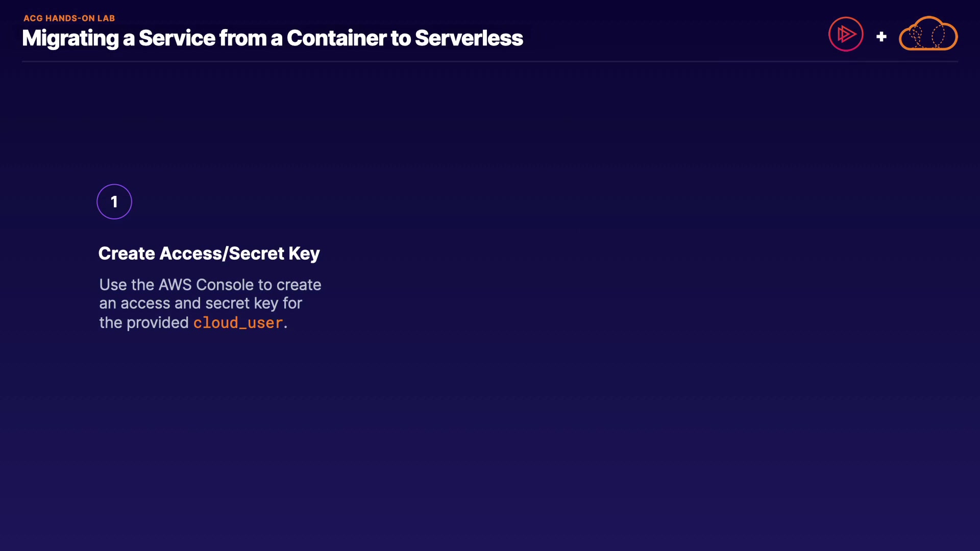Image resolution: width=980 pixels, height=551 pixels.
Task: Select the circled step number 1
Action: coord(114,202)
